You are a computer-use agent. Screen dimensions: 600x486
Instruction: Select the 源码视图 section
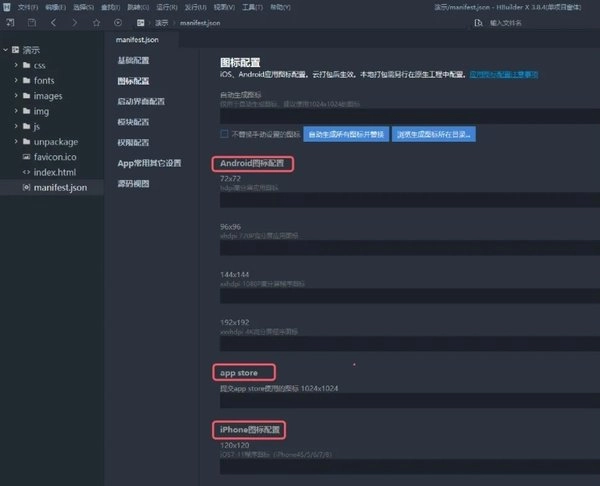(133, 184)
